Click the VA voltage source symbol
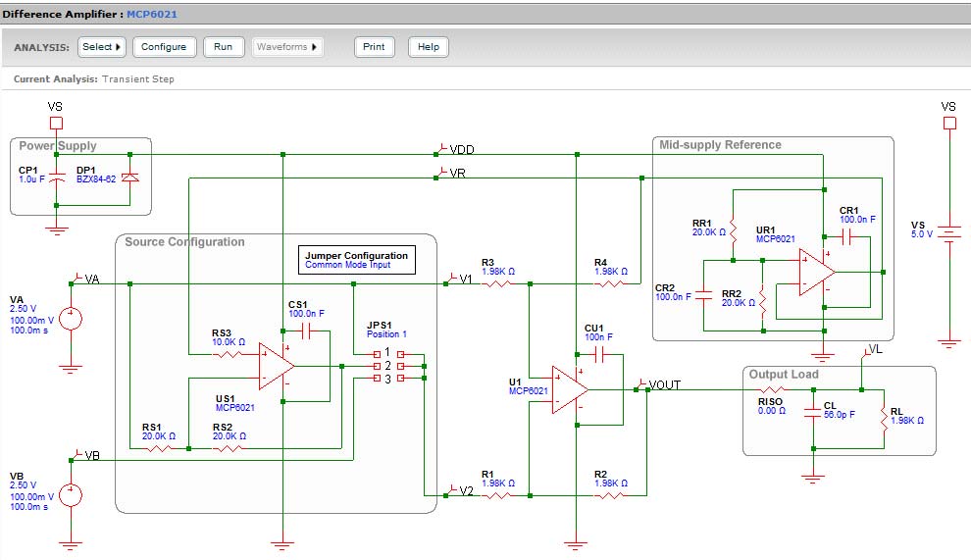Image resolution: width=971 pixels, height=560 pixels. pos(70,319)
